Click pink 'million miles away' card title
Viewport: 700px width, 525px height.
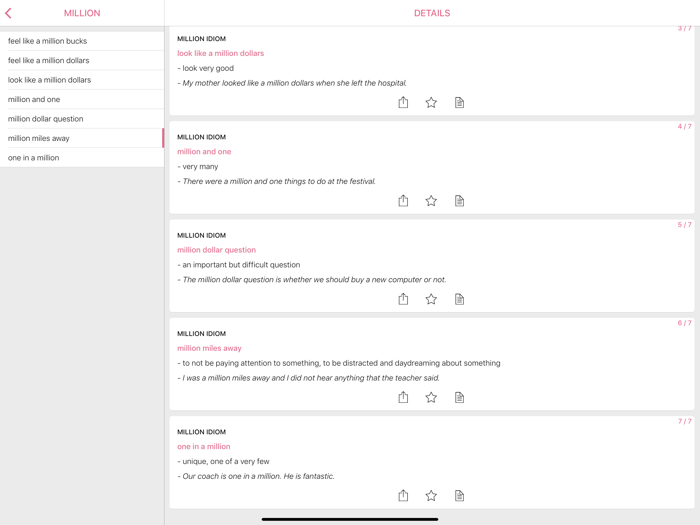pyautogui.click(x=209, y=348)
